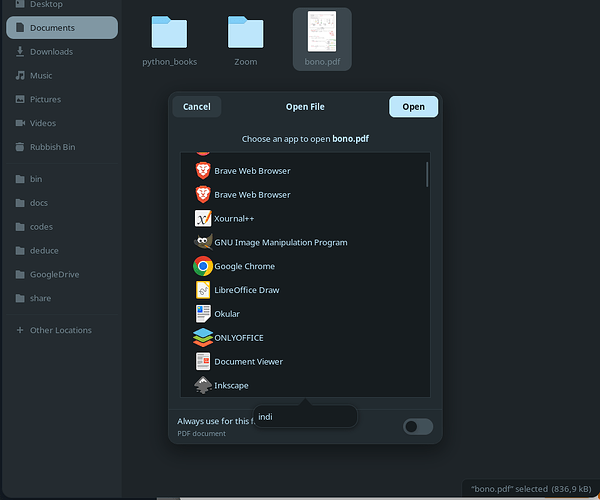Choose the ONLYOFFICE icon
This screenshot has height=500, width=600.
pyautogui.click(x=203, y=337)
